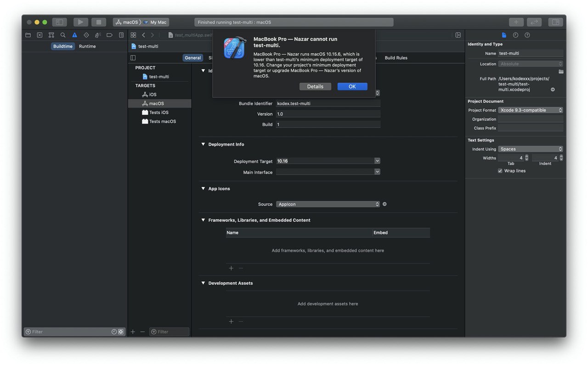Switch to the General tab
Screen dimensions: 588x366
(193, 58)
